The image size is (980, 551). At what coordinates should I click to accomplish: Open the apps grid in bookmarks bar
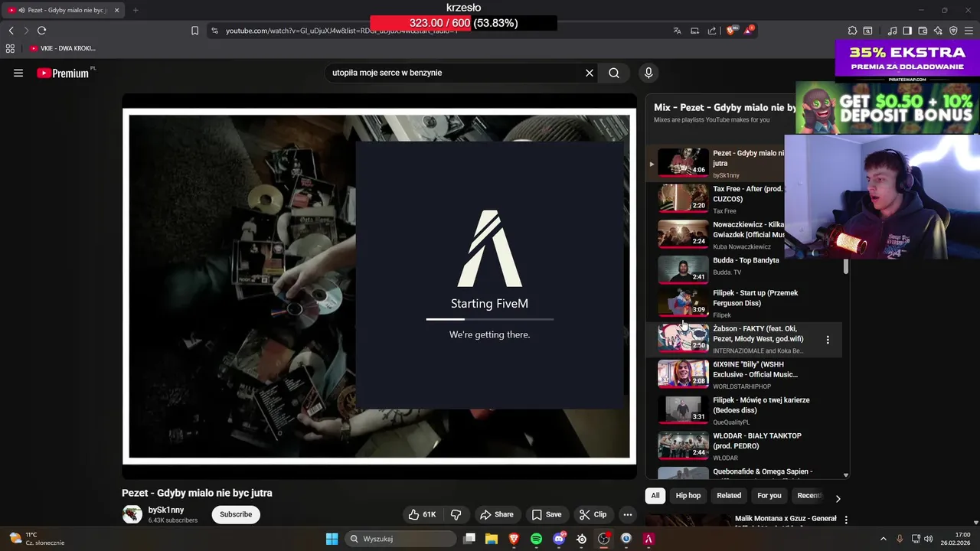(x=10, y=48)
